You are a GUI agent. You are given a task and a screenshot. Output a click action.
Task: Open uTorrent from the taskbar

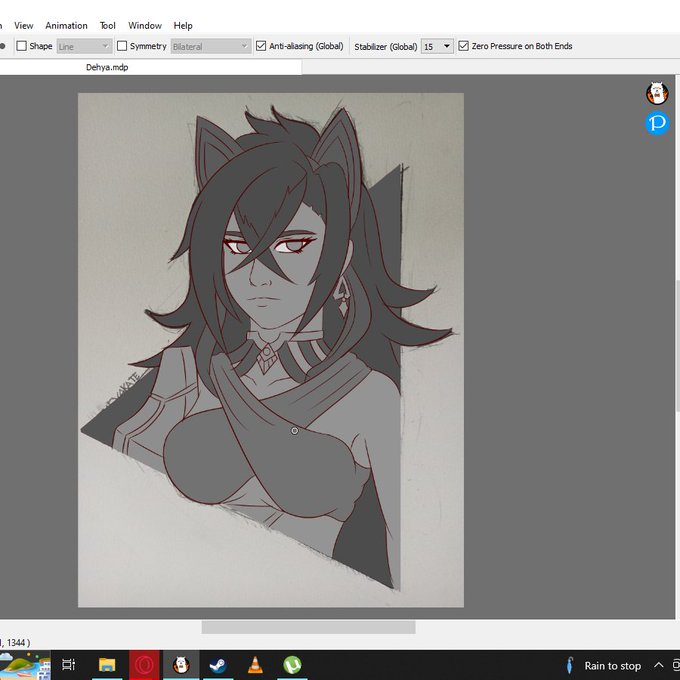click(x=292, y=665)
